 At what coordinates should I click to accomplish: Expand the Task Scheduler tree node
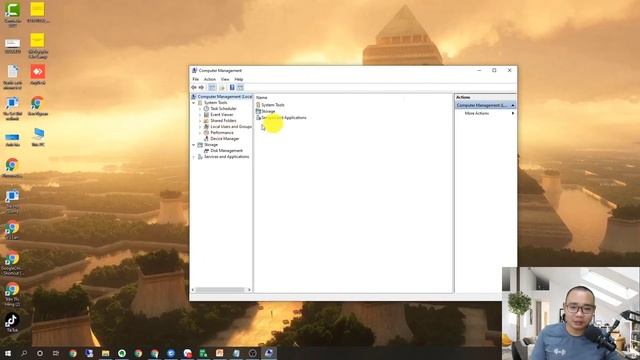[x=200, y=109]
